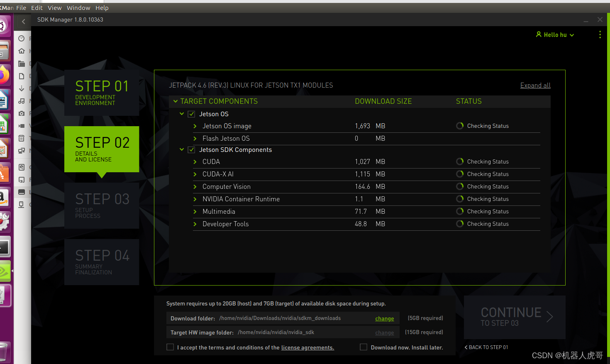Open the Pictures folder in the sidebar
The height and width of the screenshot is (364, 610).
(21, 113)
